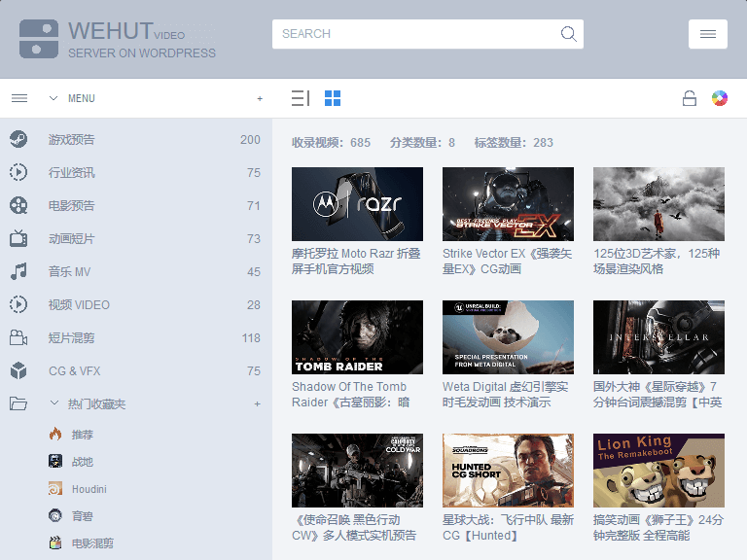This screenshot has width=747, height=560.
Task: Open the 战地 favorites item
Action: (x=83, y=462)
